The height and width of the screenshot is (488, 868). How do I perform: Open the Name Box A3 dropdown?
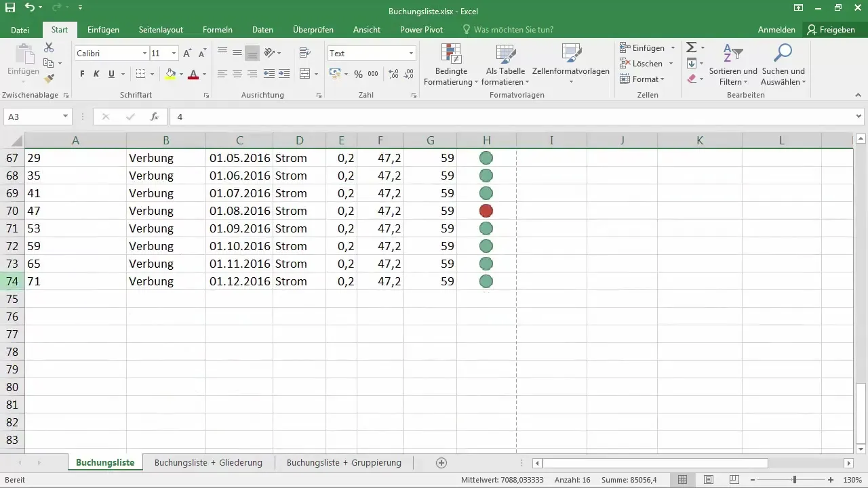point(65,117)
